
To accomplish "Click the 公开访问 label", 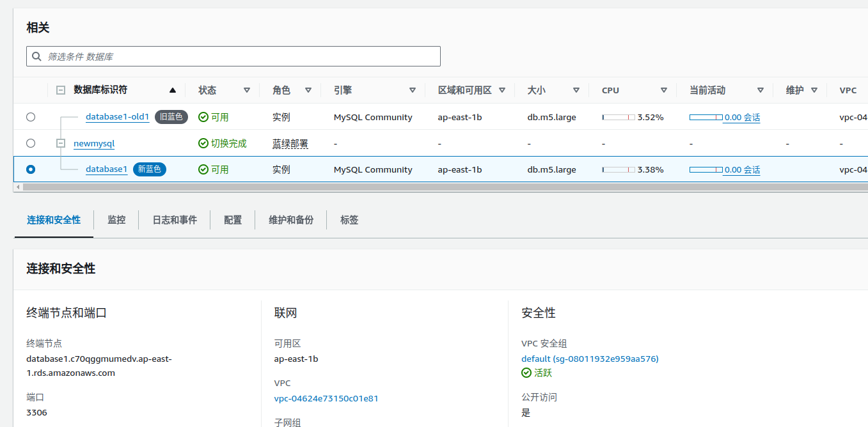I will click(x=539, y=397).
